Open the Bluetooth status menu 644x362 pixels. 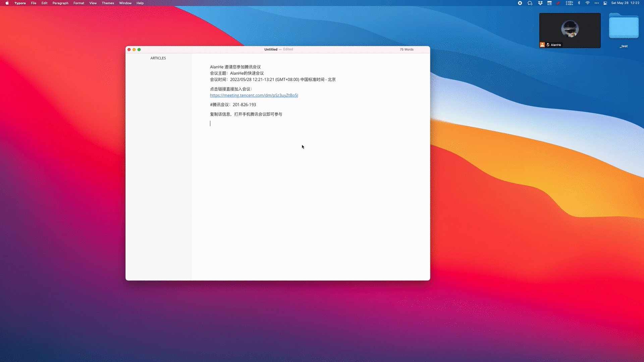click(x=579, y=3)
